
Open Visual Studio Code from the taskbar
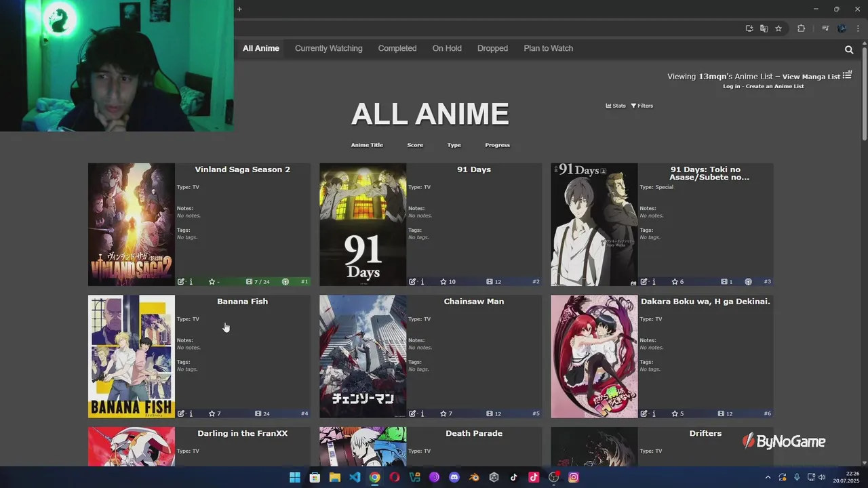(355, 477)
